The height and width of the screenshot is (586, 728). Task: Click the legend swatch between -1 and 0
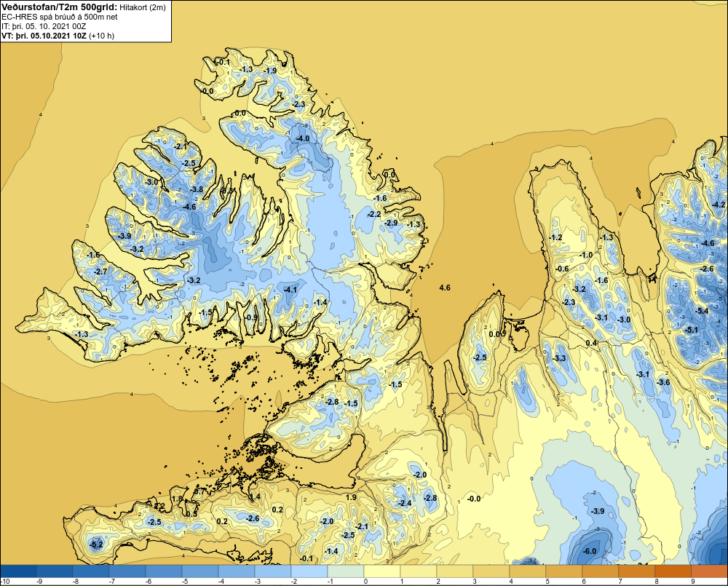pyautogui.click(x=346, y=571)
